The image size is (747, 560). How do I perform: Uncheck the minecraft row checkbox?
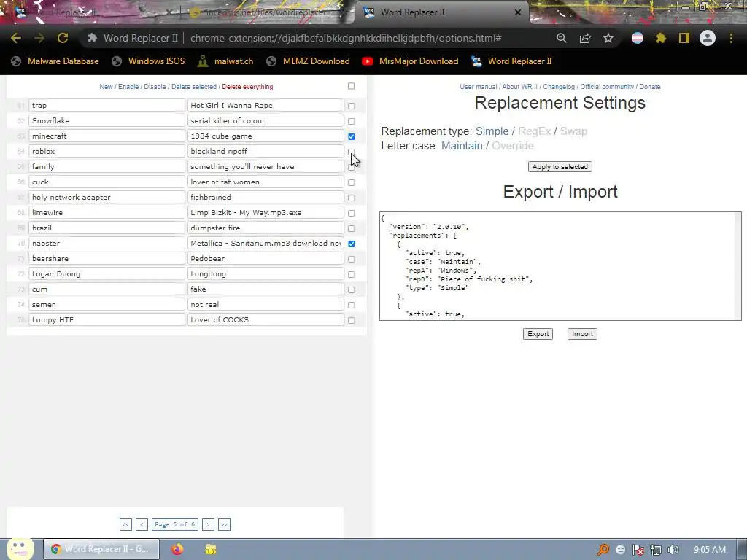click(x=352, y=136)
